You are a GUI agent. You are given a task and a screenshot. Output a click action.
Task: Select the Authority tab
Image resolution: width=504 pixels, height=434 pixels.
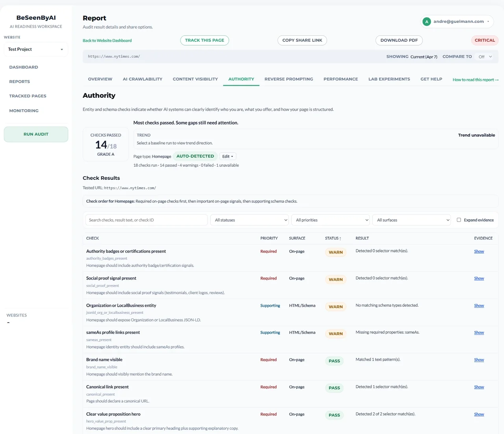click(241, 79)
